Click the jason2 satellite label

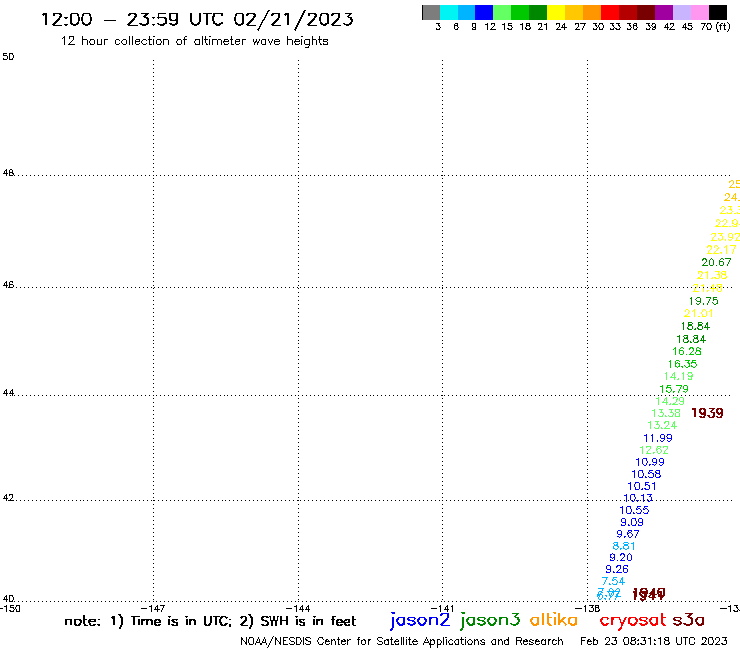tap(420, 621)
